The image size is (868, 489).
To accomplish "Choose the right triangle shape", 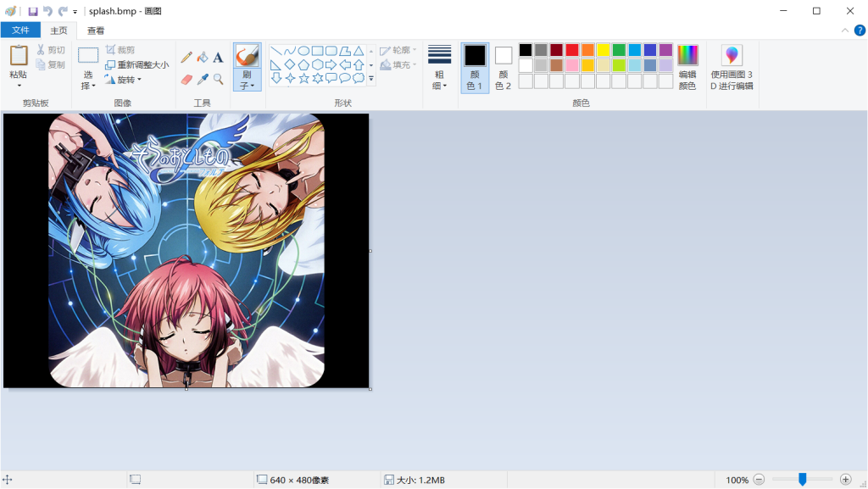I will coord(275,64).
